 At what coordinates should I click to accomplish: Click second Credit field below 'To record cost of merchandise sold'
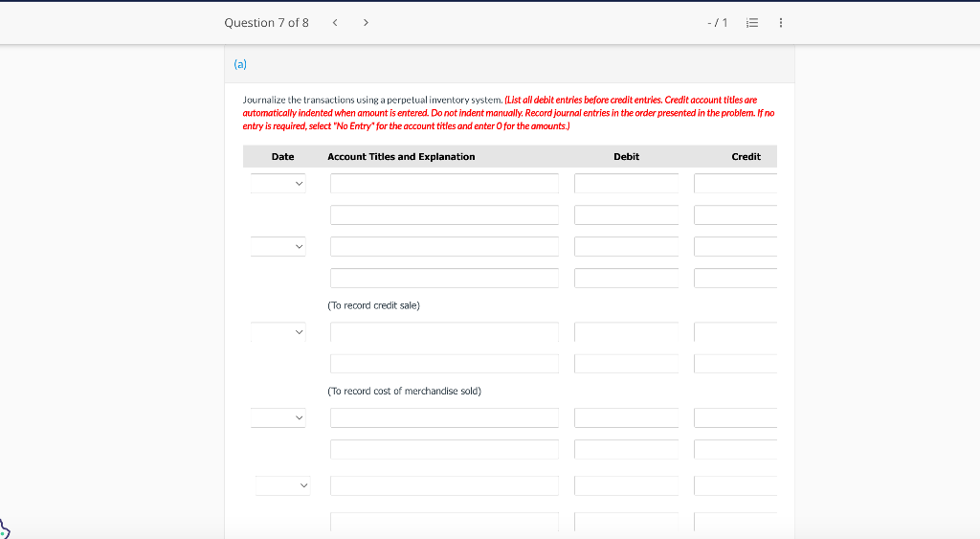pos(736,449)
